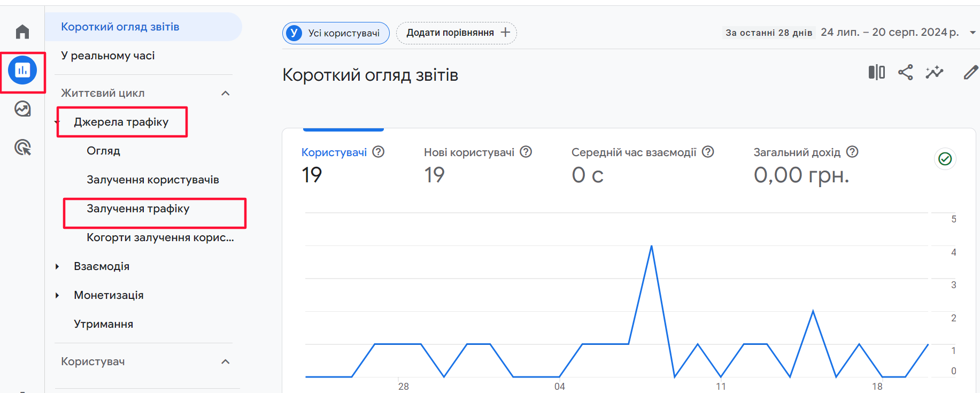Click the page title Короткий огляд звітів
Viewport: 980px width, 393px height.
tap(370, 75)
